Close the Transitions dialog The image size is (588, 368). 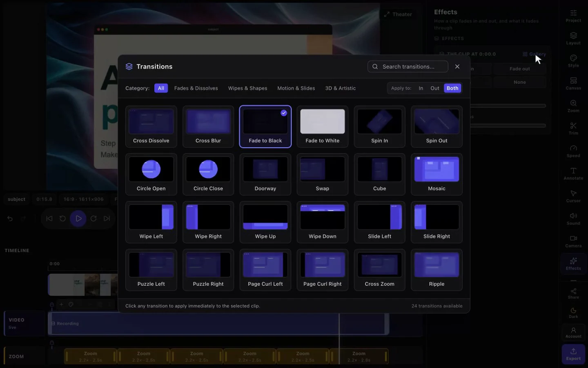tap(457, 67)
